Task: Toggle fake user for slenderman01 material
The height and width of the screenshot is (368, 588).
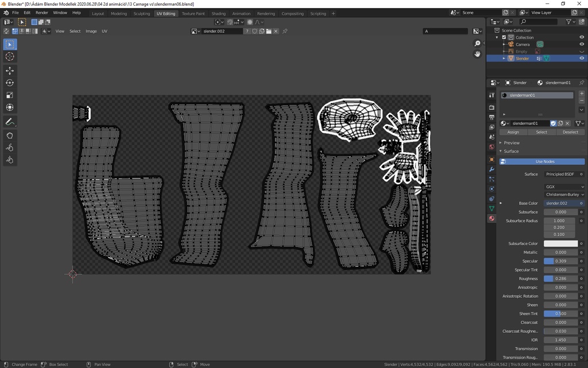Action: pos(553,123)
